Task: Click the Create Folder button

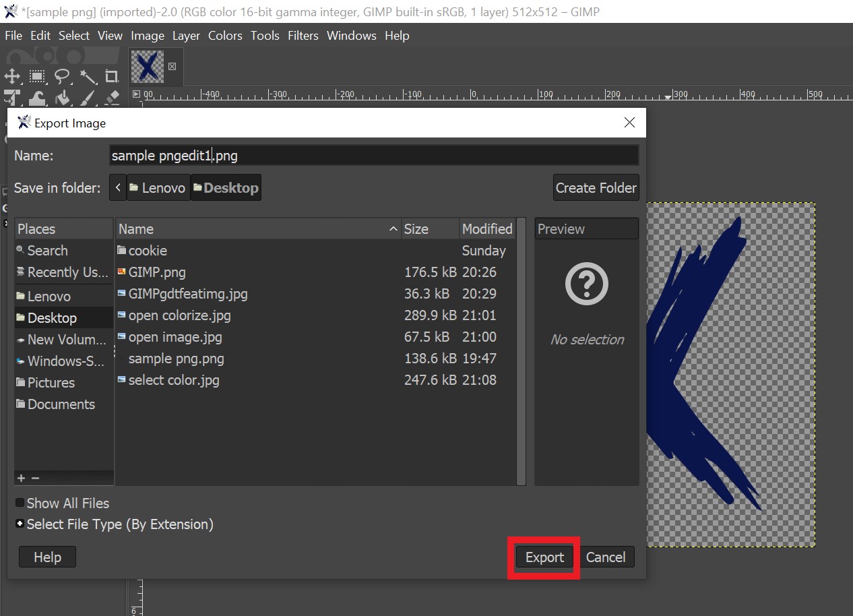Action: click(x=596, y=188)
